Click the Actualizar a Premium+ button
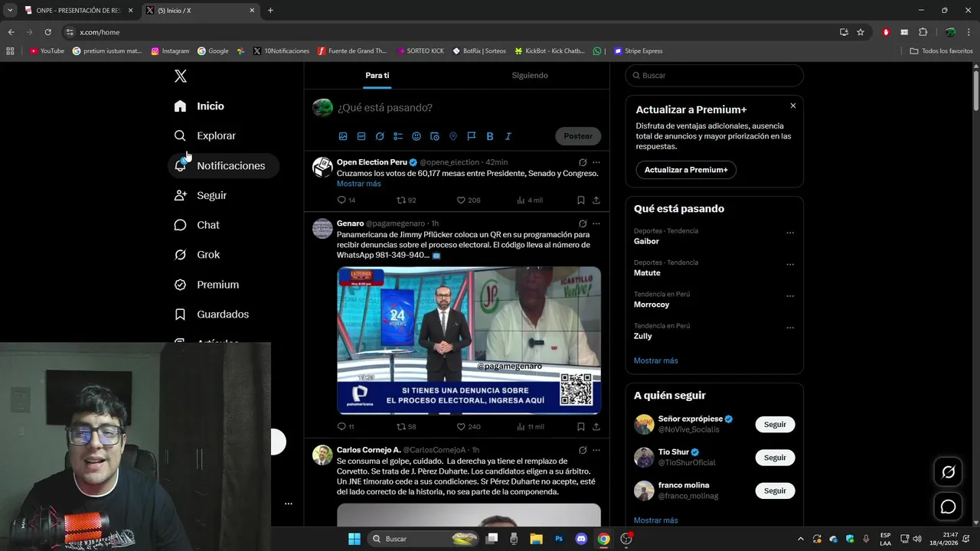980x551 pixels. (686, 170)
